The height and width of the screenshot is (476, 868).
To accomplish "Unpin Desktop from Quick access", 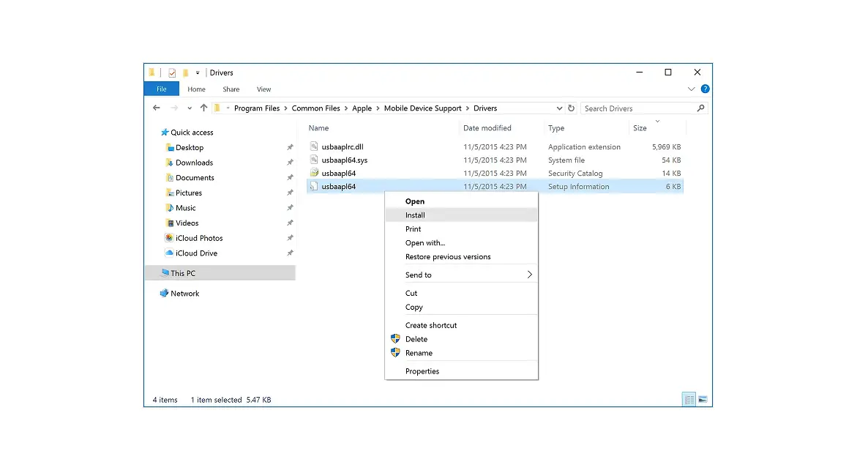I will (x=288, y=147).
